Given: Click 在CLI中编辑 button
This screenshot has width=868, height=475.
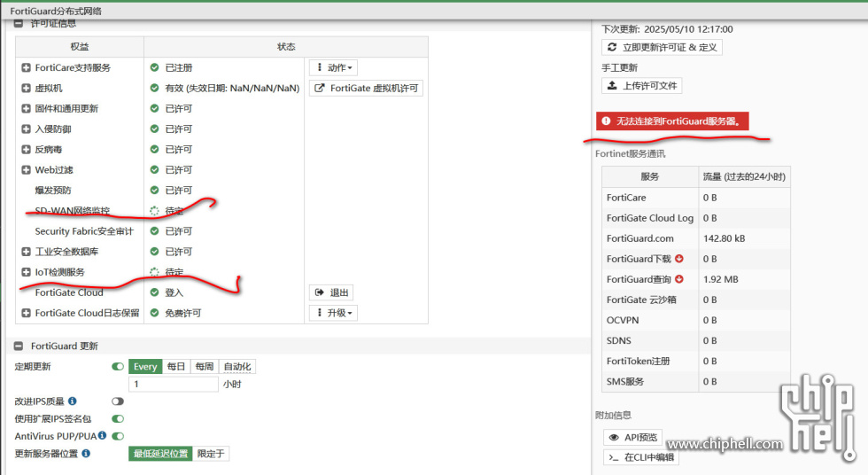Looking at the screenshot, I should [x=641, y=457].
